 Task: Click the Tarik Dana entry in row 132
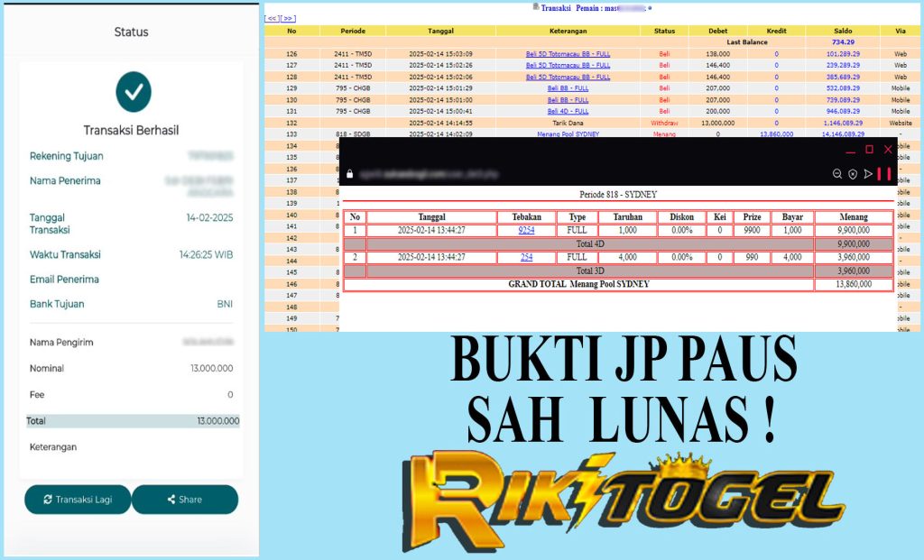tap(568, 123)
